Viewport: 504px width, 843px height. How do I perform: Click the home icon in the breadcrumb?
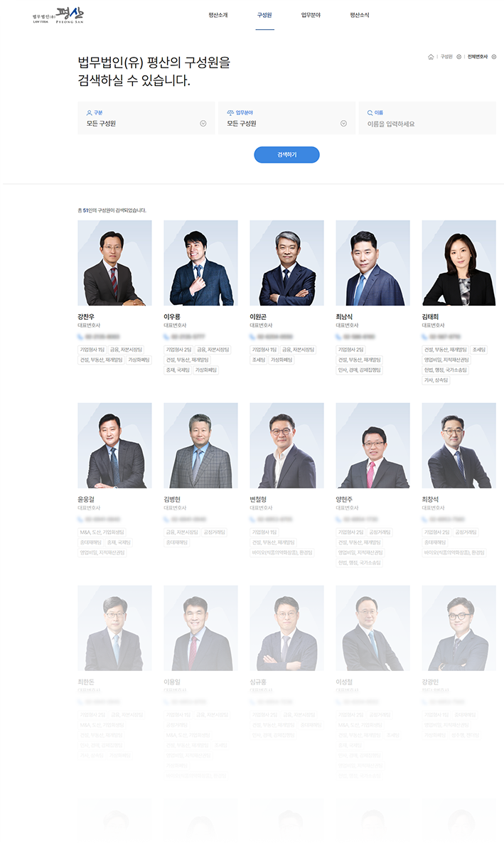point(430,57)
